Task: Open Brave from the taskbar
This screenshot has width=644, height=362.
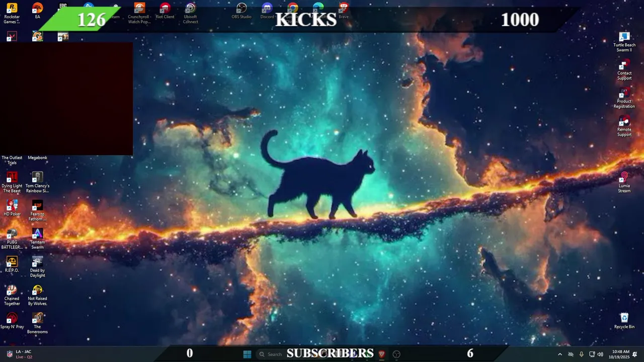Action: [381, 354]
